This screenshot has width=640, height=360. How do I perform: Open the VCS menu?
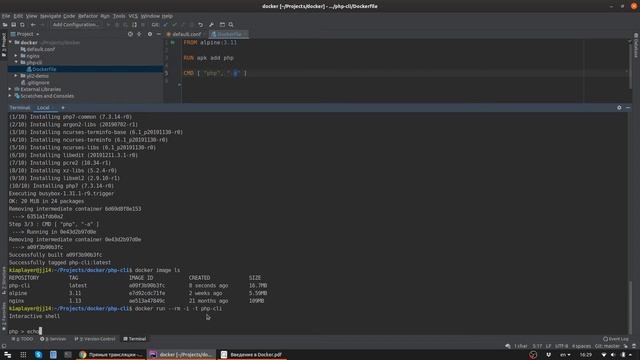click(x=133, y=16)
